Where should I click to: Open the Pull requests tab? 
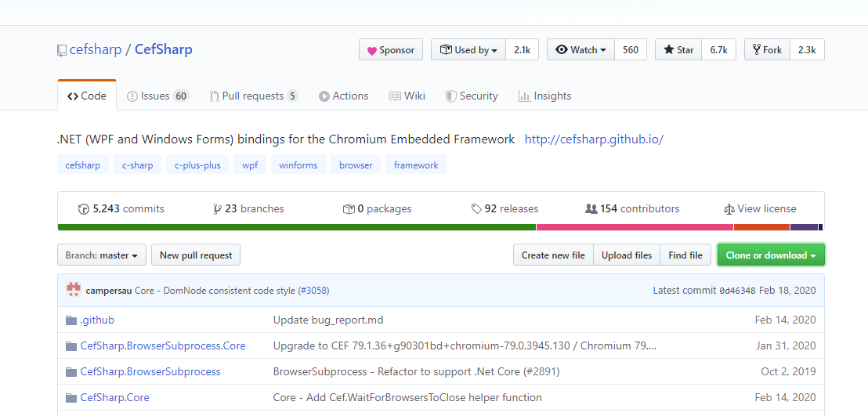(x=254, y=96)
